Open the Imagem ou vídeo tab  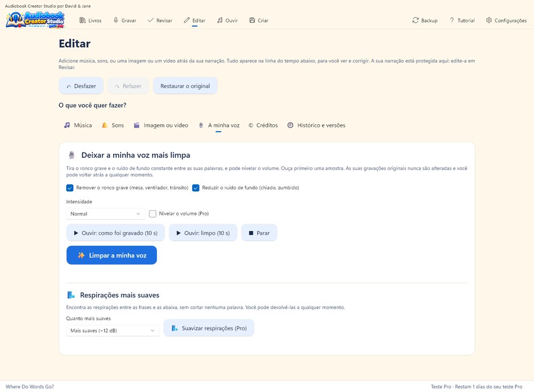click(x=161, y=125)
